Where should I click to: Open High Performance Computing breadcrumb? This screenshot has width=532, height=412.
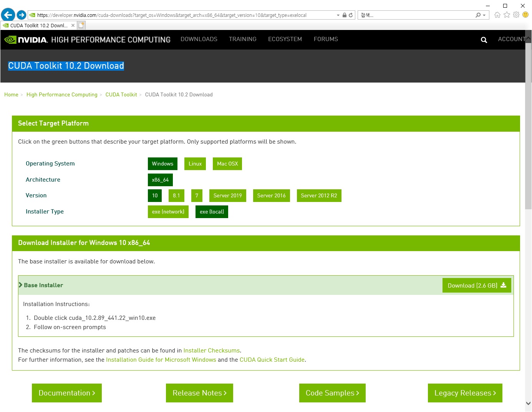pos(62,95)
